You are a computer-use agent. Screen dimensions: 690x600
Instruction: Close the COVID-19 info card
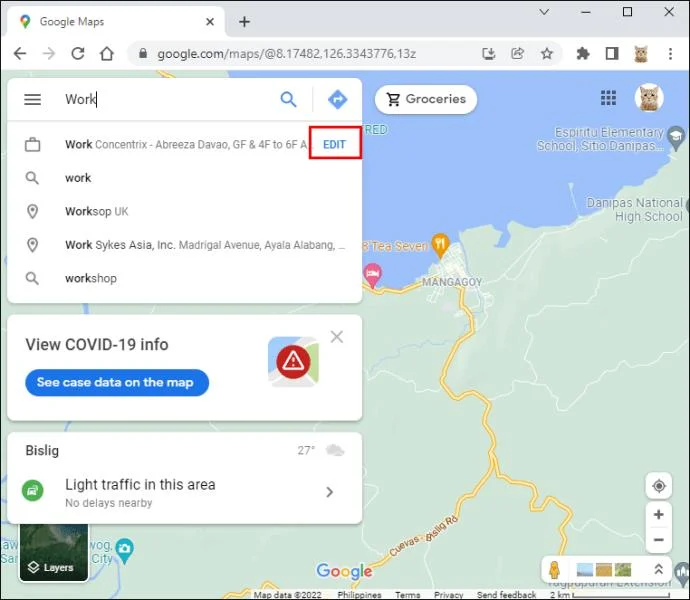[337, 337]
